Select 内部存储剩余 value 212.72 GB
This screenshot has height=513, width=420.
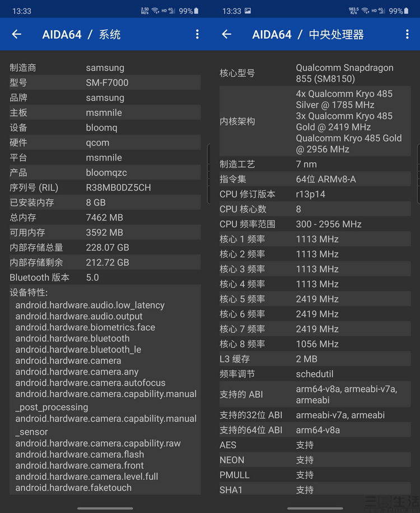(x=108, y=262)
